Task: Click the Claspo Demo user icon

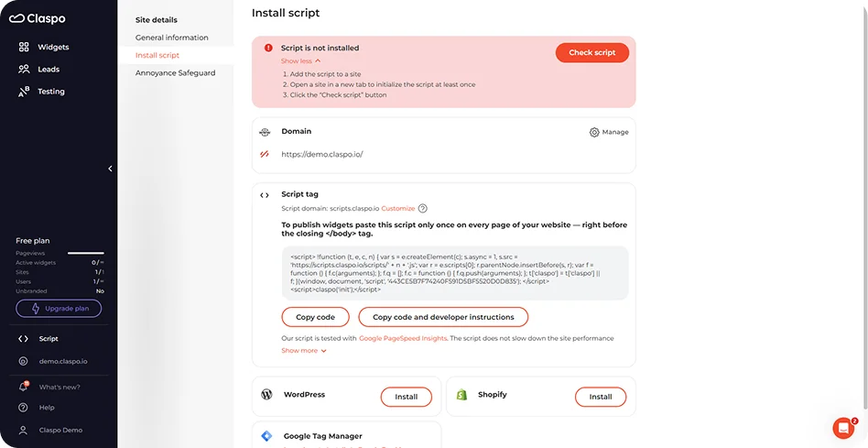Action: click(23, 430)
